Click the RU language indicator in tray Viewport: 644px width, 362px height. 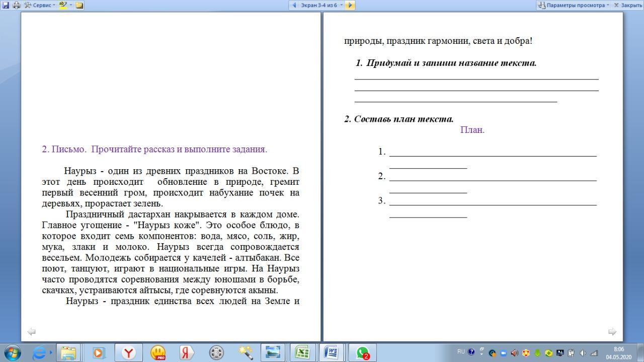coord(461,351)
